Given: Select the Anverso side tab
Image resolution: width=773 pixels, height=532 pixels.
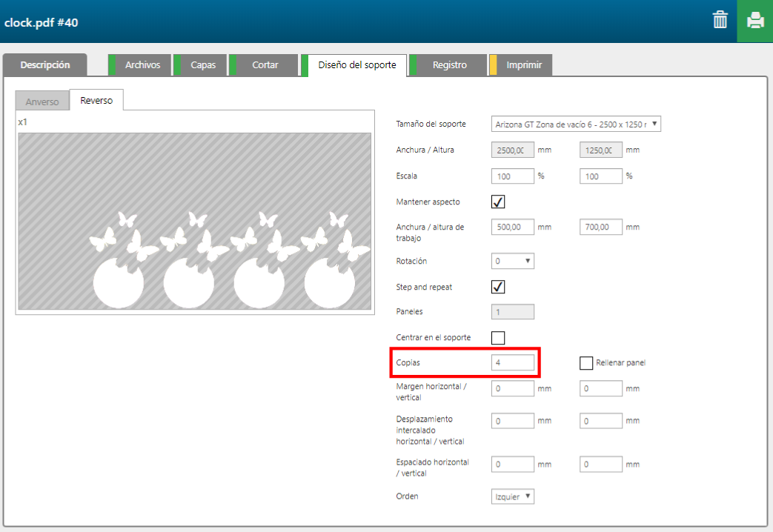Looking at the screenshot, I should (42, 102).
